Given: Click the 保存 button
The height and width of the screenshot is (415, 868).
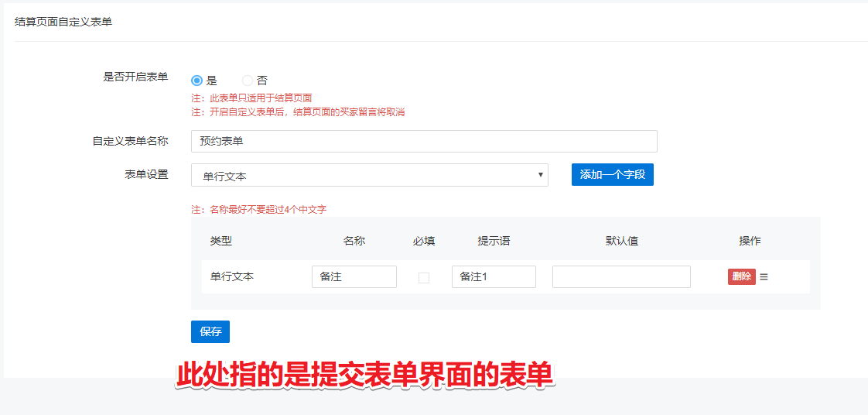Looking at the screenshot, I should (210, 331).
